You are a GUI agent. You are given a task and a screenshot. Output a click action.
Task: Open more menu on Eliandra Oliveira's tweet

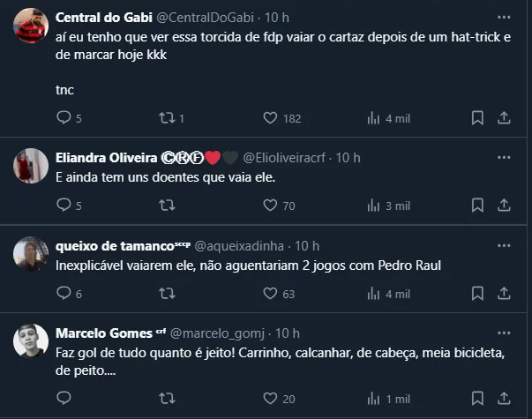click(504, 158)
